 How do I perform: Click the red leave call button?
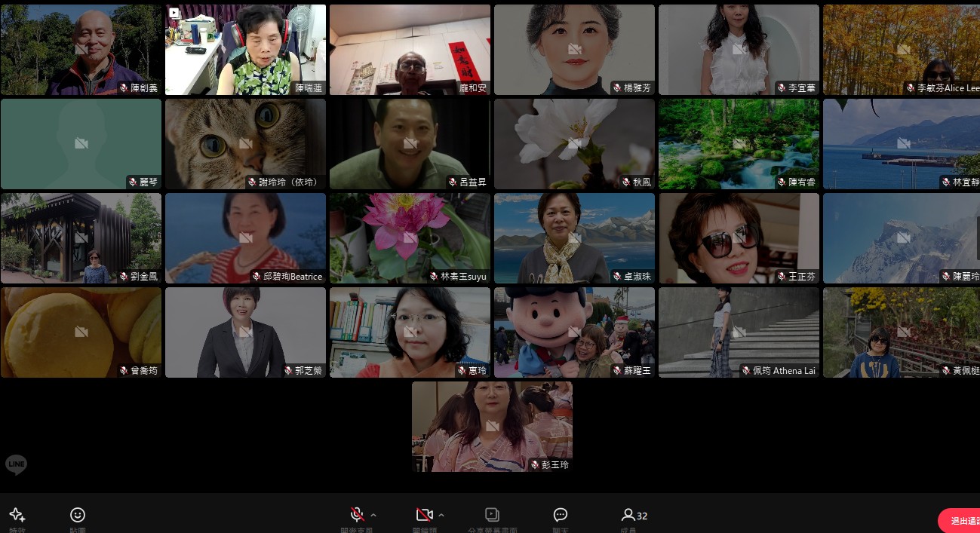tap(960, 521)
